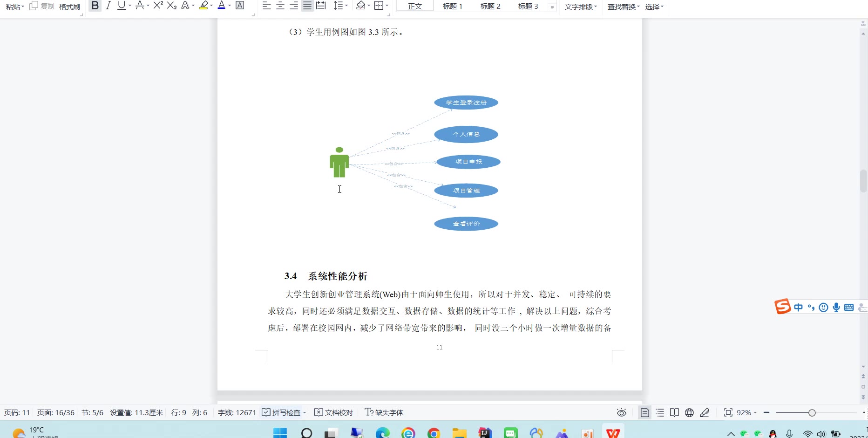868x438 pixels.
Task: Align text to the right
Action: pyautogui.click(x=294, y=6)
